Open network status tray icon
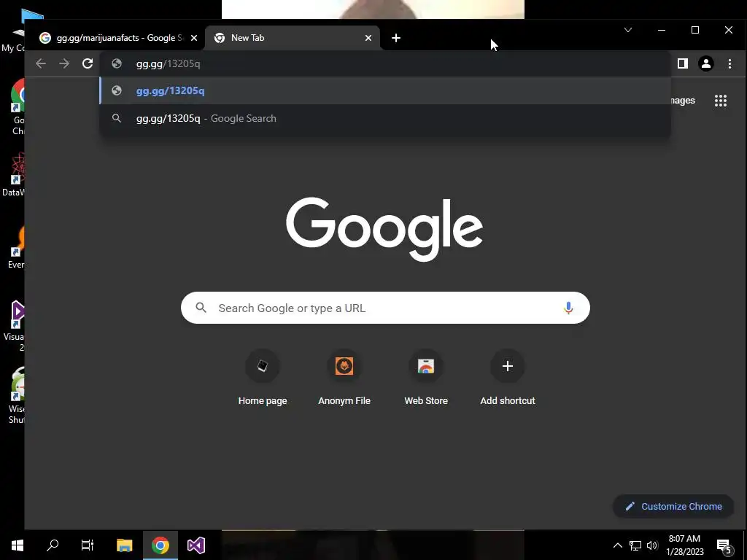Screen dimensions: 747x560 [635, 545]
